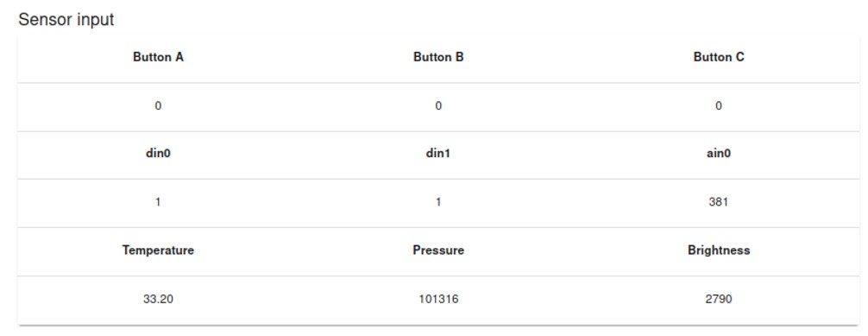Click the ain0 label cell

coord(719,154)
